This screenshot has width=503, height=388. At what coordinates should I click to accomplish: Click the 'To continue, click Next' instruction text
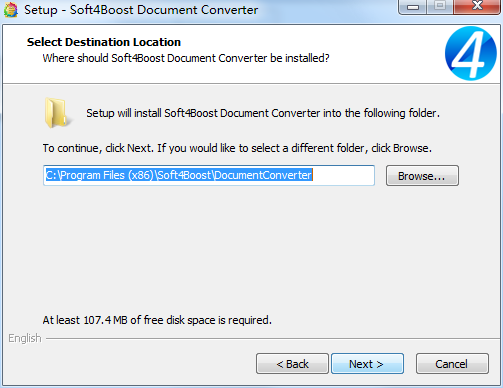click(237, 148)
